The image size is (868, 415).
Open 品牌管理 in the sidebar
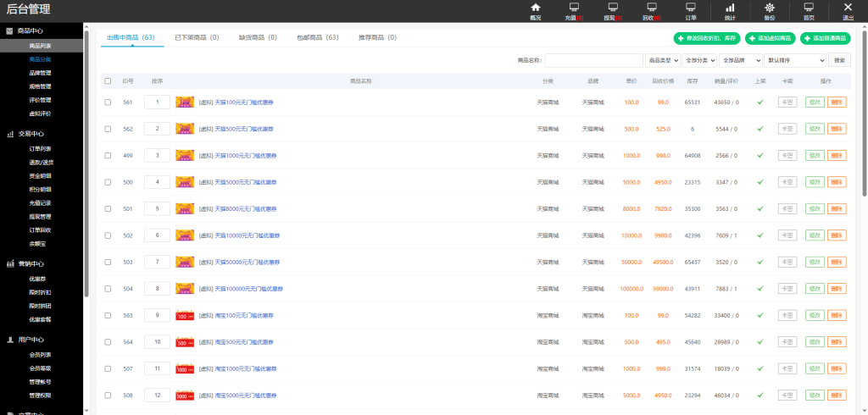click(x=41, y=73)
